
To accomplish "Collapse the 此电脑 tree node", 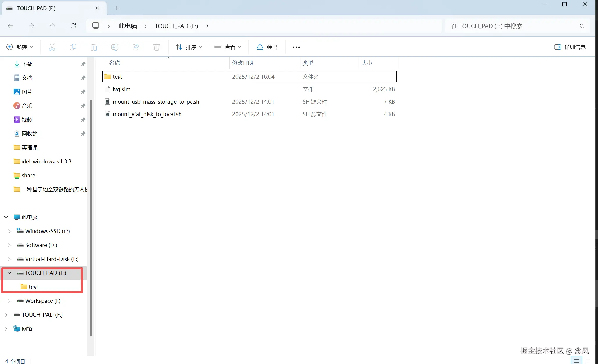I will pos(6,217).
